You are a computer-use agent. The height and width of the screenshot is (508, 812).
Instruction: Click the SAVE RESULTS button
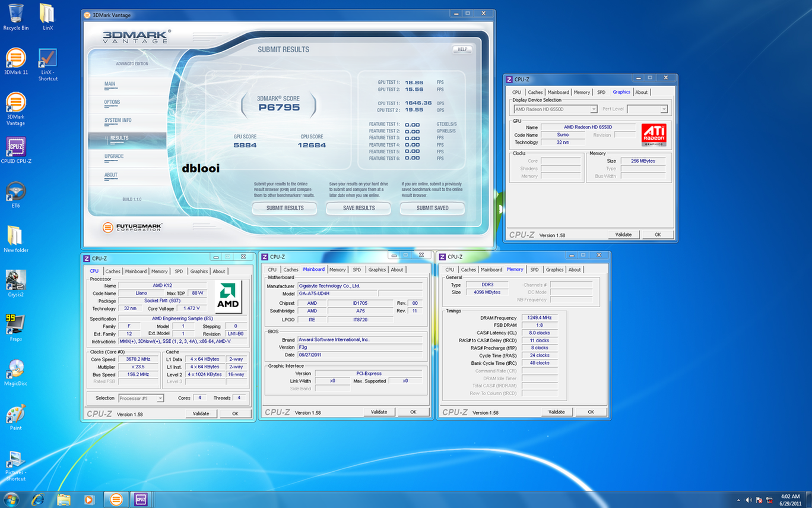[359, 208]
